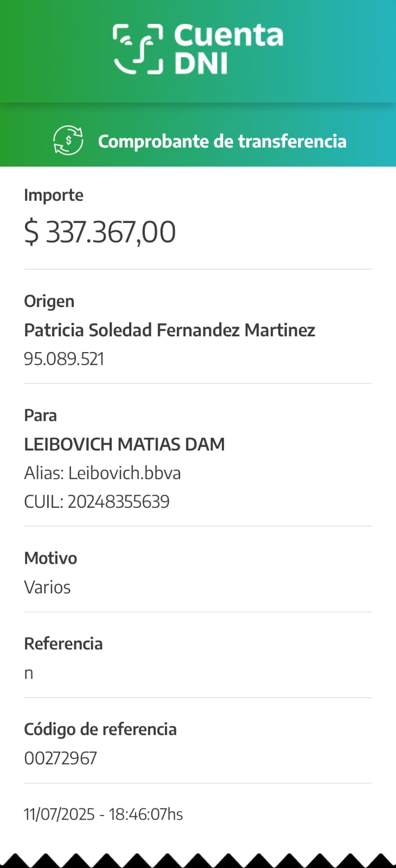Select the Comprobante de transferencia header title
The height and width of the screenshot is (868, 396).
(x=222, y=141)
